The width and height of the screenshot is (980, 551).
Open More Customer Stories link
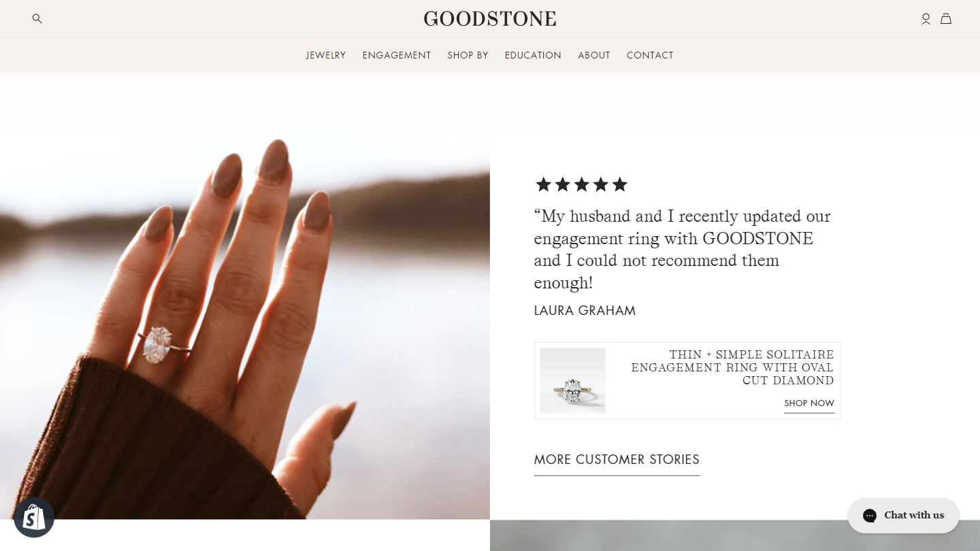pos(617,460)
